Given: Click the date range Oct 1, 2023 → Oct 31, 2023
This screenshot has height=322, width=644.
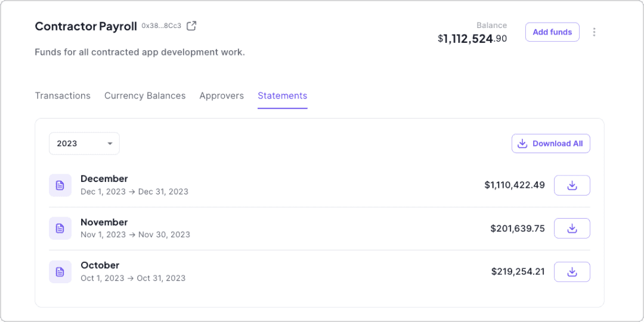Looking at the screenshot, I should (133, 278).
